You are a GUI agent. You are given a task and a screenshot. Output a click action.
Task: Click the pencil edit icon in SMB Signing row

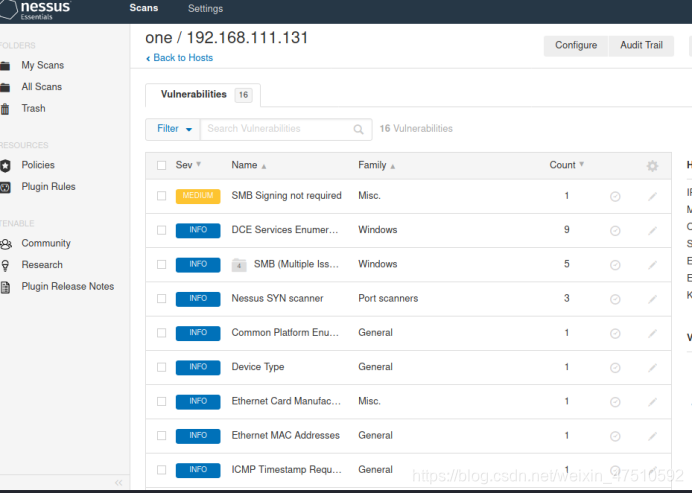point(652,196)
